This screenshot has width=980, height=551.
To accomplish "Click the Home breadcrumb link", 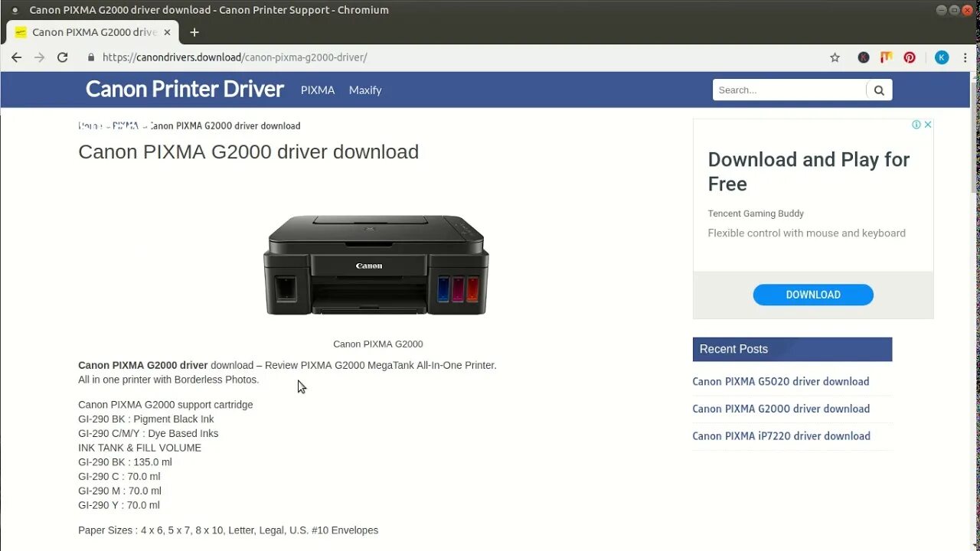I will tap(90, 126).
